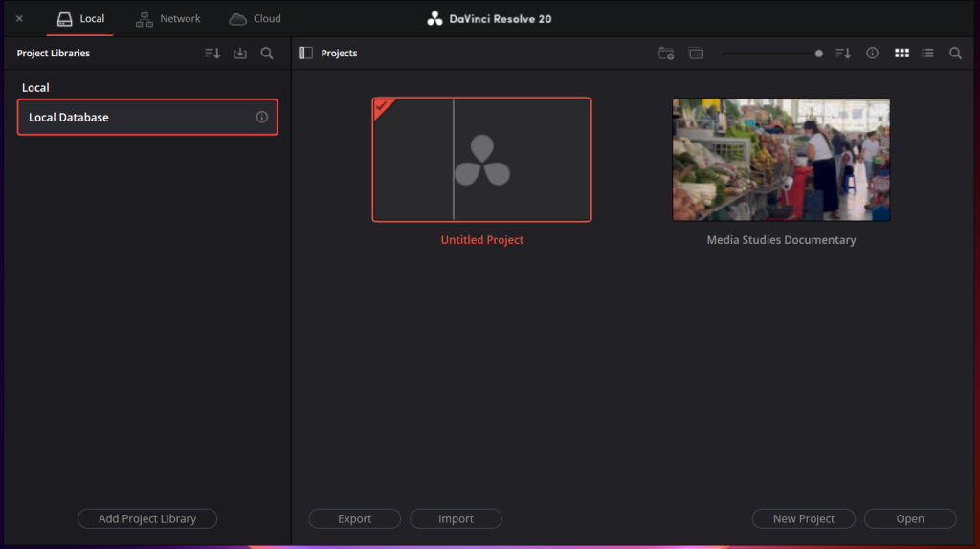Click the window icon beside New Folder
This screenshot has width=980, height=549.
click(x=696, y=54)
